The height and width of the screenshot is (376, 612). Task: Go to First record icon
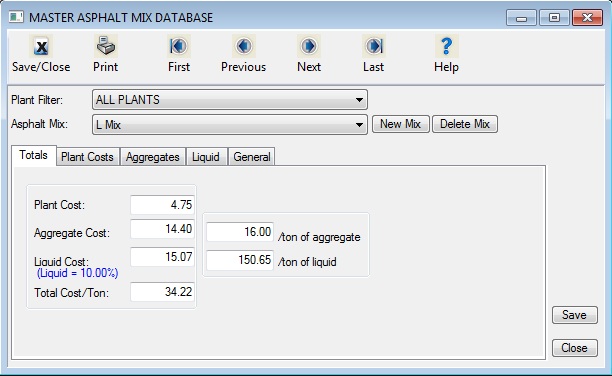point(179,46)
